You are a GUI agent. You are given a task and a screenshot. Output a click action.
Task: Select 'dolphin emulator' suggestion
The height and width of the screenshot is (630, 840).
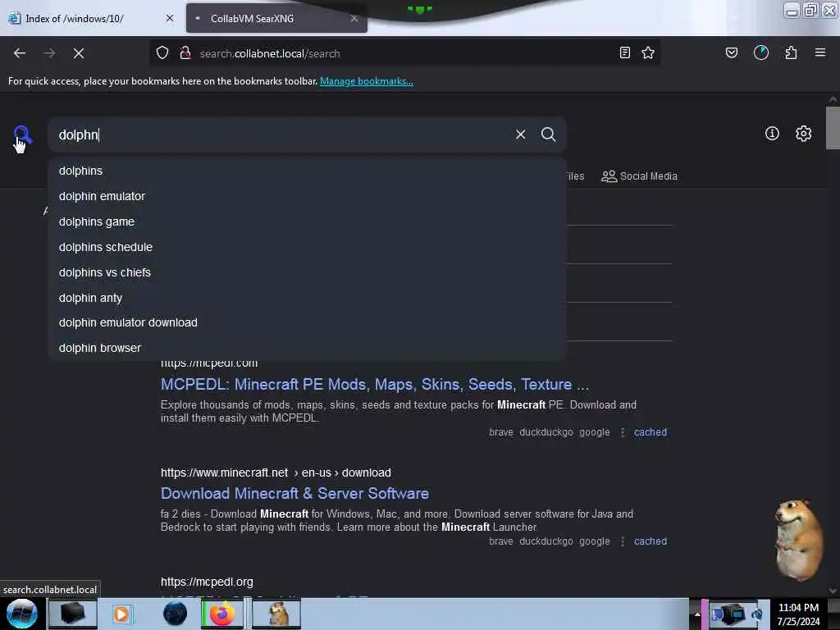[x=308, y=196]
